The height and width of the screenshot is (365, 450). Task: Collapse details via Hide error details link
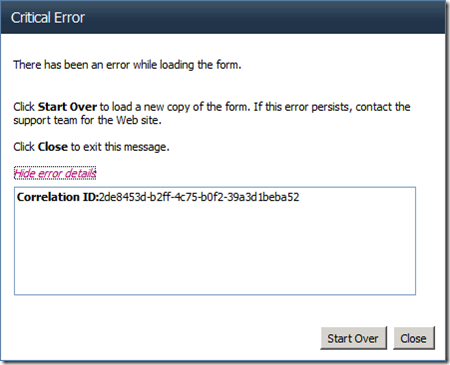click(x=55, y=173)
